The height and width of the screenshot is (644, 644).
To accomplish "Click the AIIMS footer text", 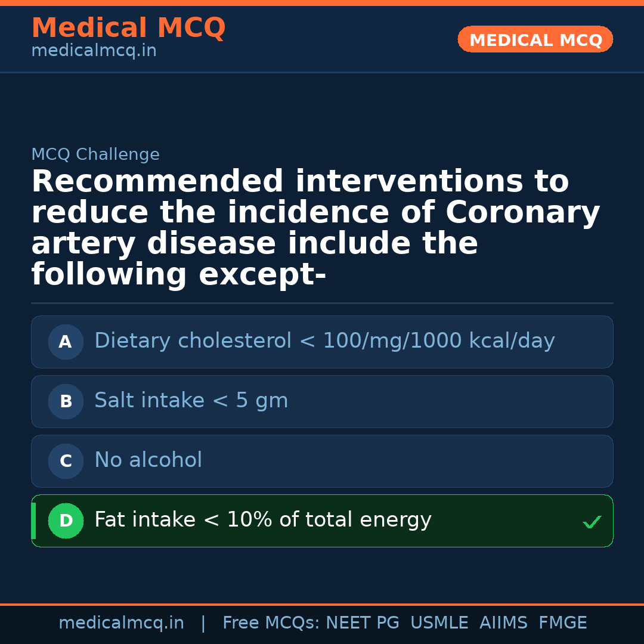I will [503, 623].
